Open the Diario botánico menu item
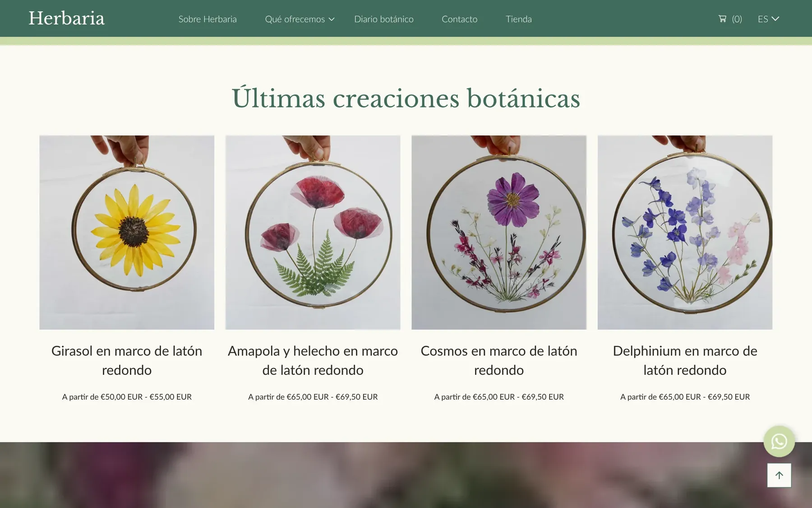 [384, 19]
